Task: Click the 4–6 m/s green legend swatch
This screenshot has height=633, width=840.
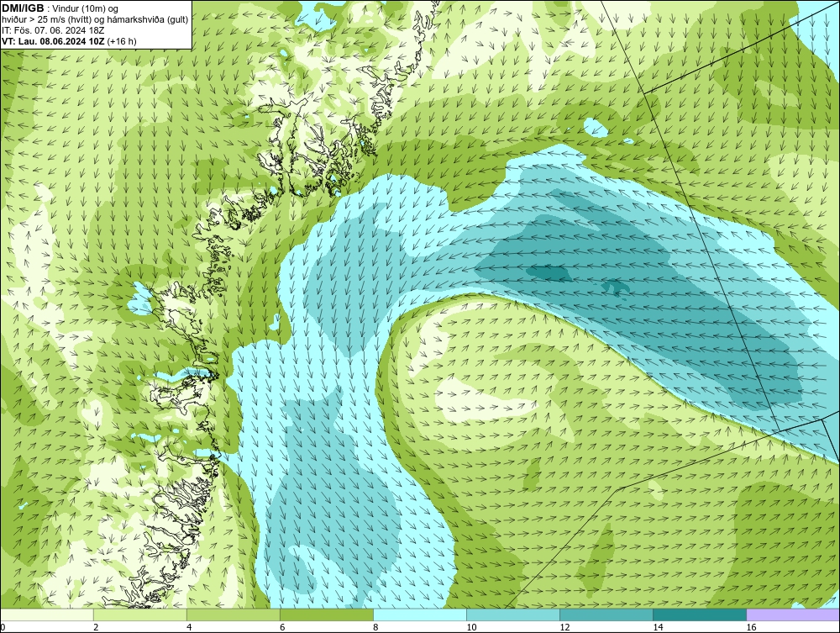Action: [234, 615]
